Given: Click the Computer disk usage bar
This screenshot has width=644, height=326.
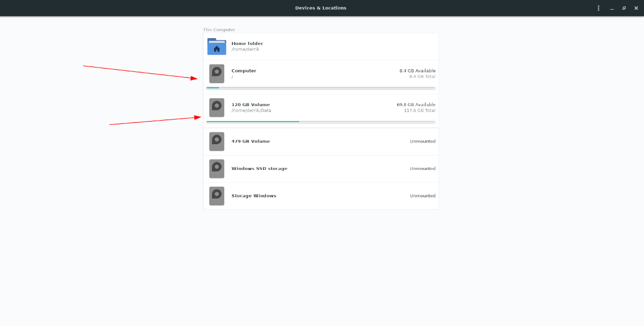Looking at the screenshot, I should point(320,87).
